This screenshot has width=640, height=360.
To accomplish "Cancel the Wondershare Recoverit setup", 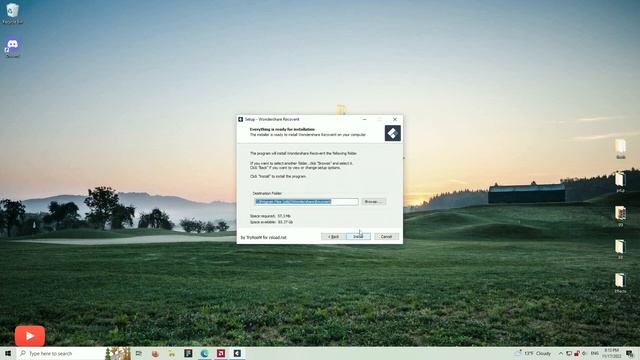I will pos(386,236).
